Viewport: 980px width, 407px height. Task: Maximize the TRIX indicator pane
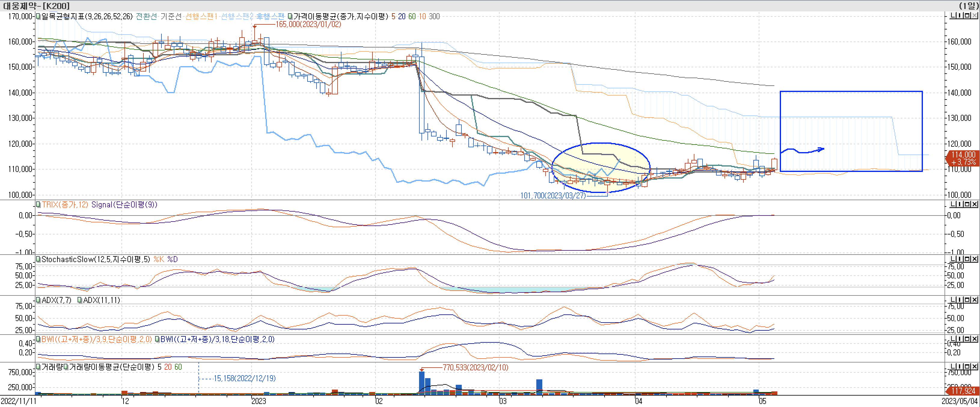click(x=967, y=204)
